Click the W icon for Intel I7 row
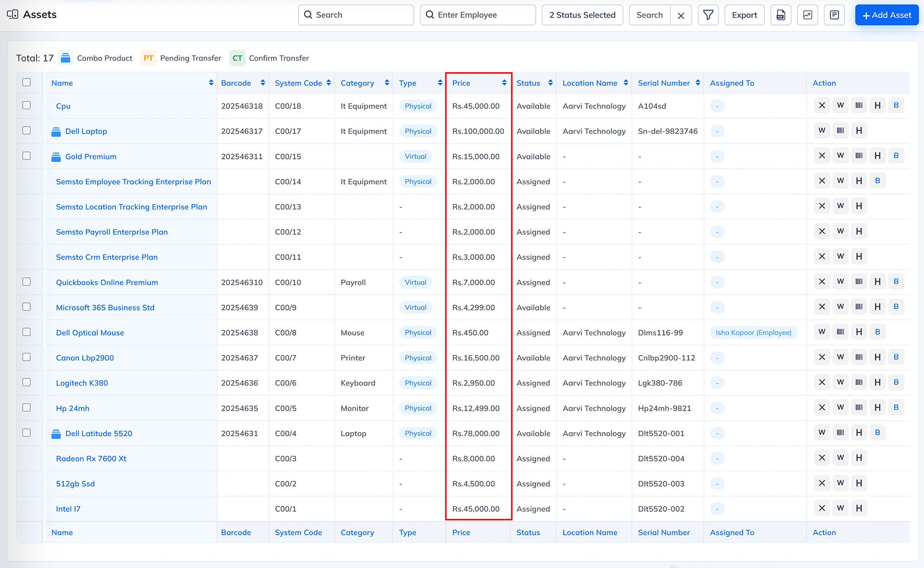Viewport: 924px width, 568px height. click(840, 508)
